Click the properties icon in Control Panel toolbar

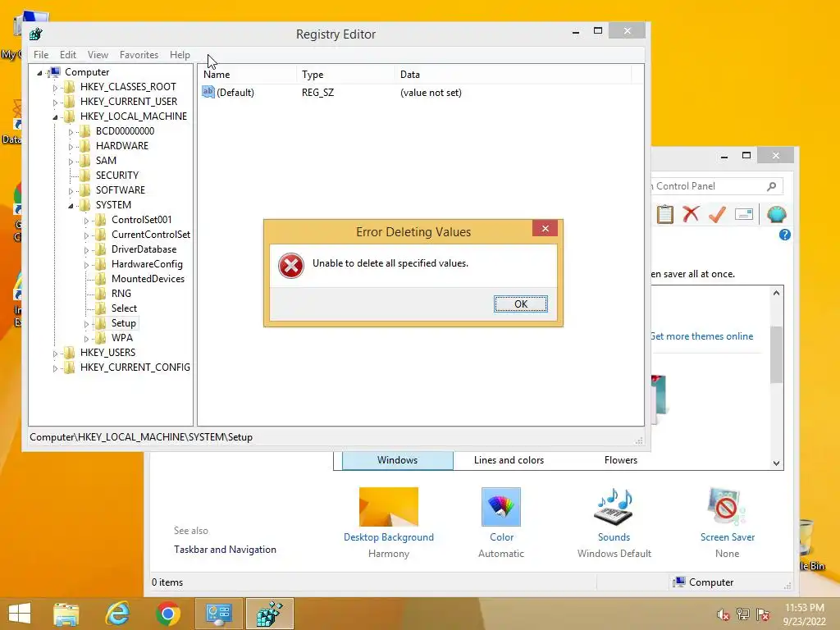[x=743, y=214]
